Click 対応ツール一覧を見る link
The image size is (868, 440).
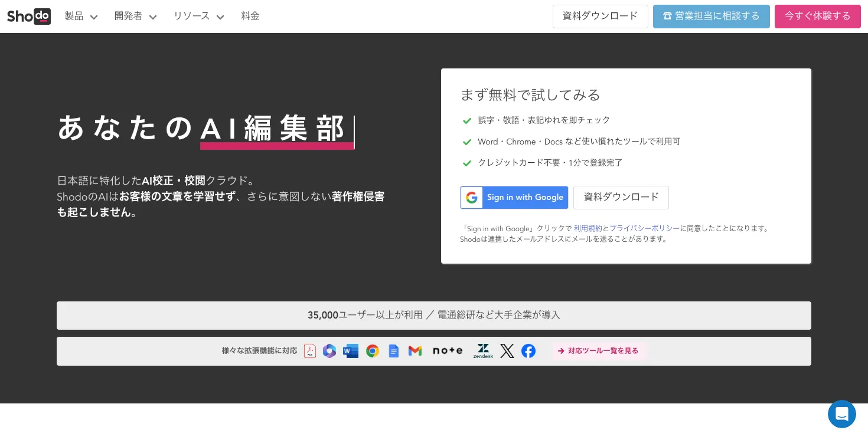pyautogui.click(x=599, y=351)
